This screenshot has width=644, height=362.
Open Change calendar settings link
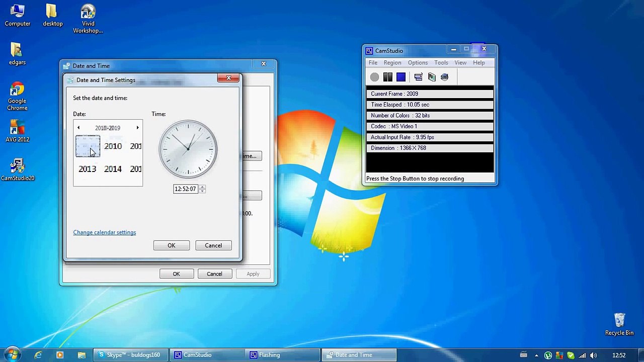coord(105,232)
